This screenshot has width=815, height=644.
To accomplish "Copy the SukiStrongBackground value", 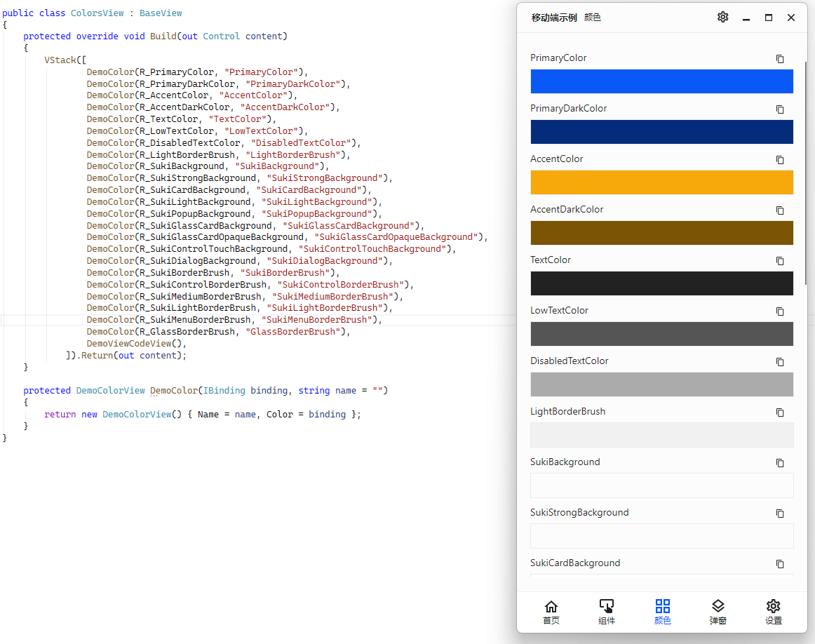I will [x=780, y=513].
